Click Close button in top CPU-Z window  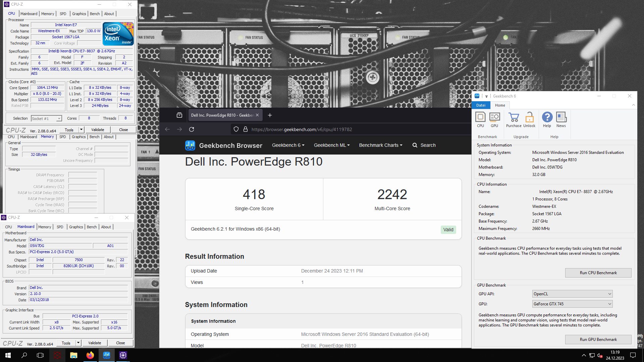pos(123,130)
